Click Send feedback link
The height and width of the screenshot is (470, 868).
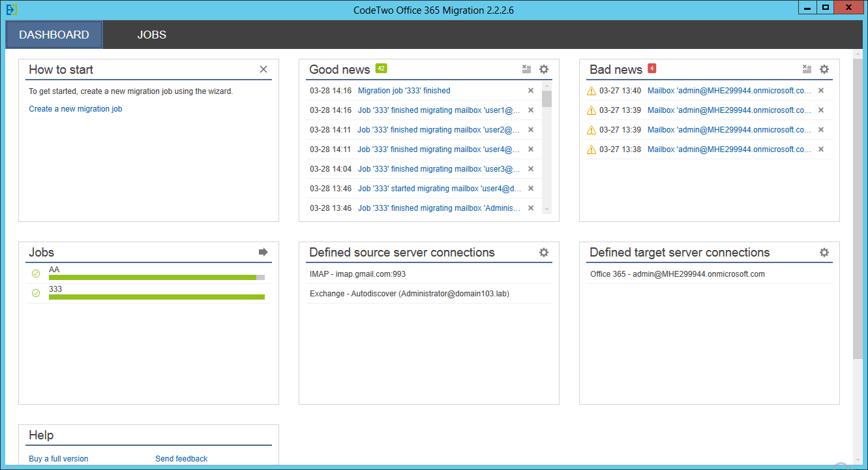coord(181,459)
